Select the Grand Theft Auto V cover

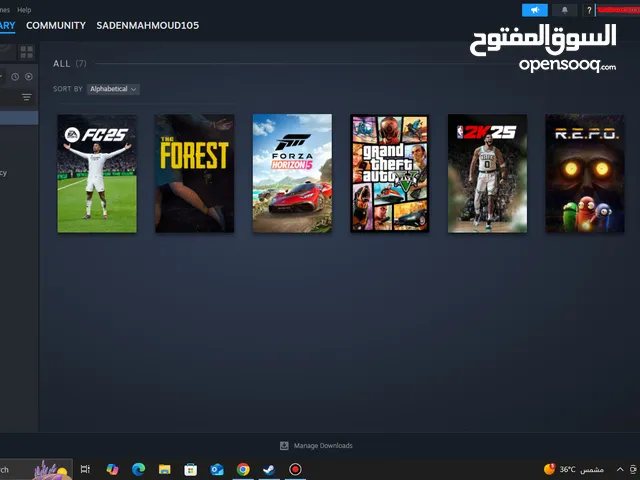click(390, 173)
